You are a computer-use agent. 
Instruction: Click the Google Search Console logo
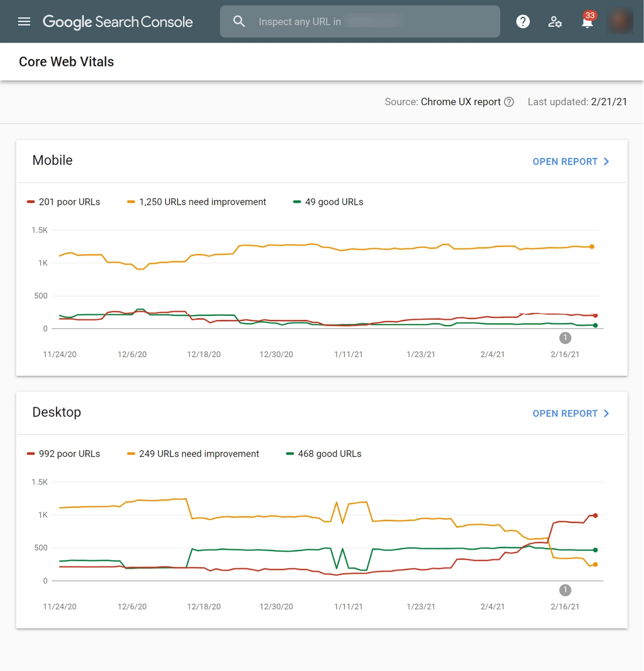[x=118, y=21]
